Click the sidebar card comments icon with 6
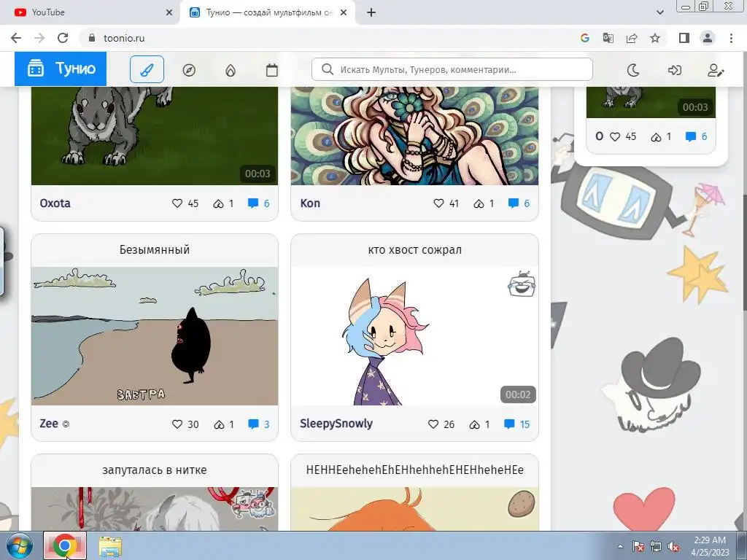The image size is (747, 560). 690,136
